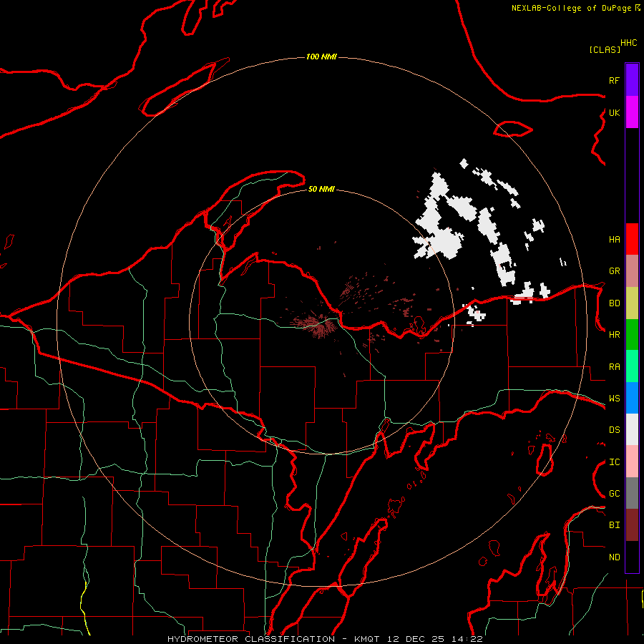The image size is (644, 644).
Task: Click the IC pink legend swatch
Action: [x=632, y=462]
